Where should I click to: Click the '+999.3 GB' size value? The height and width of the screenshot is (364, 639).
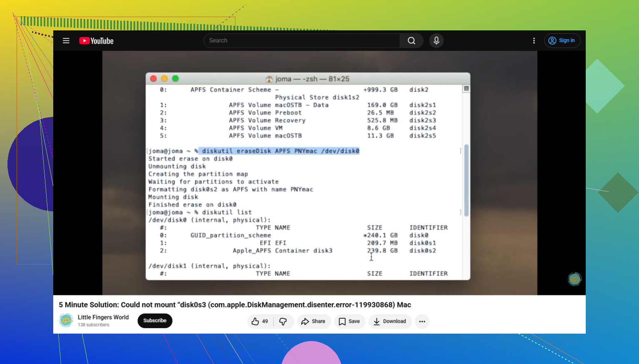click(x=380, y=90)
